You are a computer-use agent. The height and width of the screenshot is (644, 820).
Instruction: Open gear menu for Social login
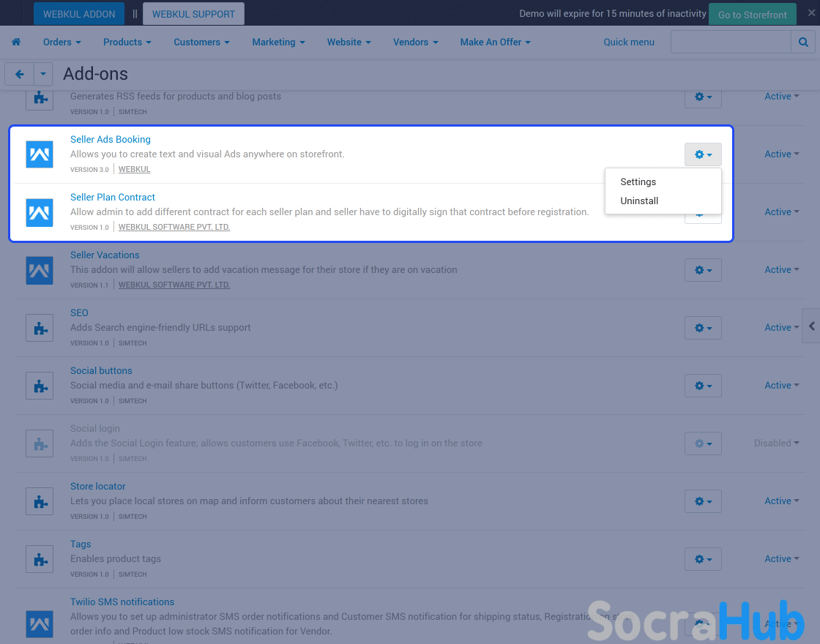point(703,443)
